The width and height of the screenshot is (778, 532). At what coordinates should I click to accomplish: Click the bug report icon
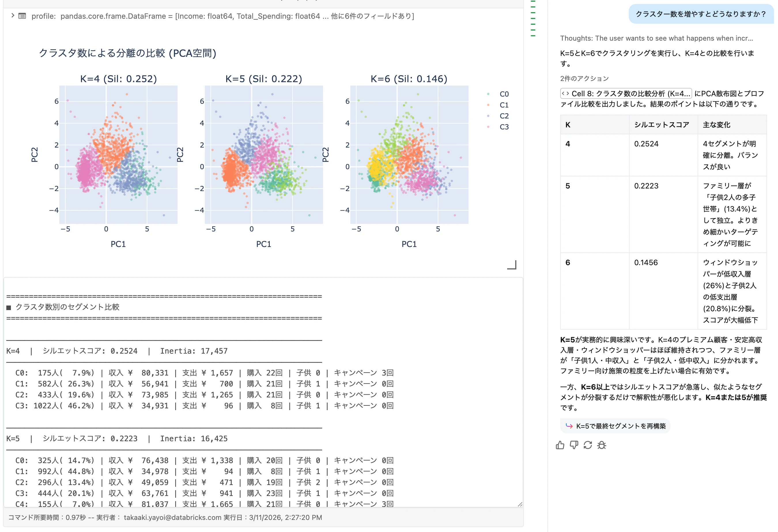click(602, 445)
